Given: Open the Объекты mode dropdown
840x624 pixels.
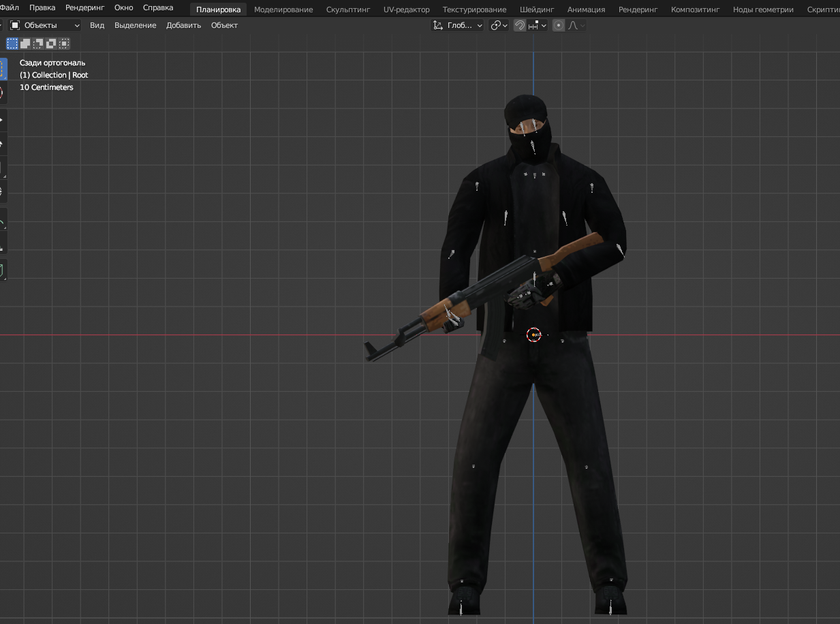Looking at the screenshot, I should [45, 25].
